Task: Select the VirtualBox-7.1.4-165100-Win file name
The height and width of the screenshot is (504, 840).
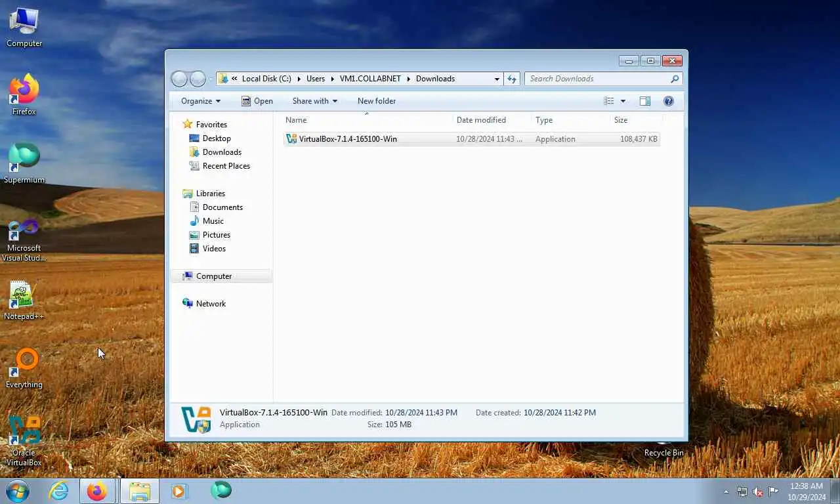Action: (348, 139)
